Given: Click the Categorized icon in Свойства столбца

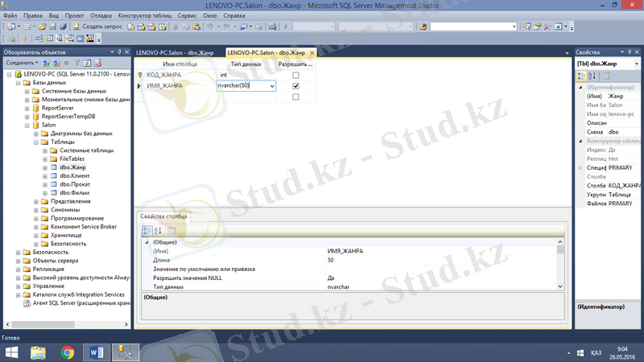Looking at the screenshot, I should tap(147, 231).
